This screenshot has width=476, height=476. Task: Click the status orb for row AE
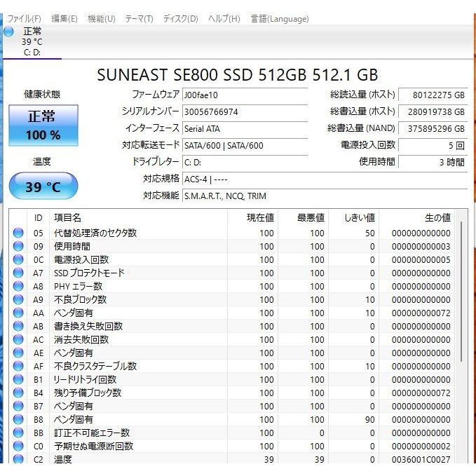coord(18,353)
